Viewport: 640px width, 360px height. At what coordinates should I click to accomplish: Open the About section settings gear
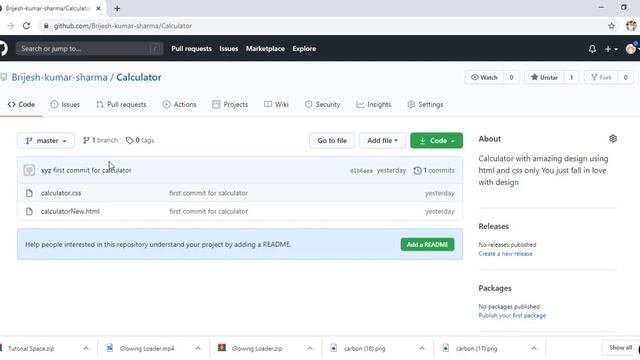pyautogui.click(x=613, y=139)
